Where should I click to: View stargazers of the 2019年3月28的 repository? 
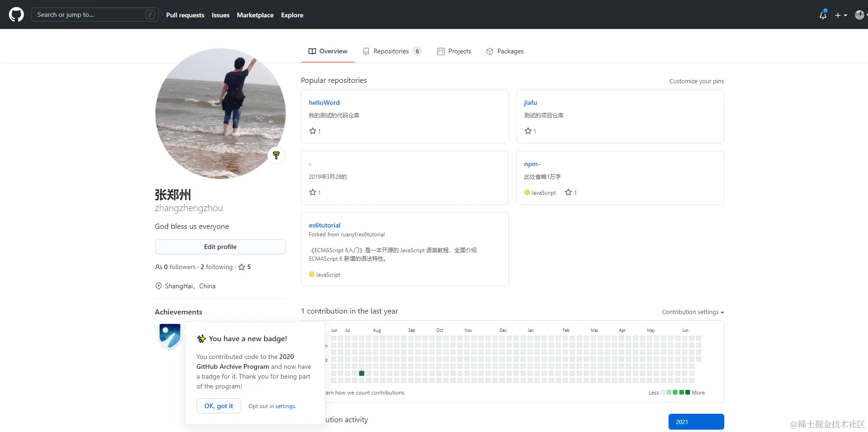click(x=315, y=192)
